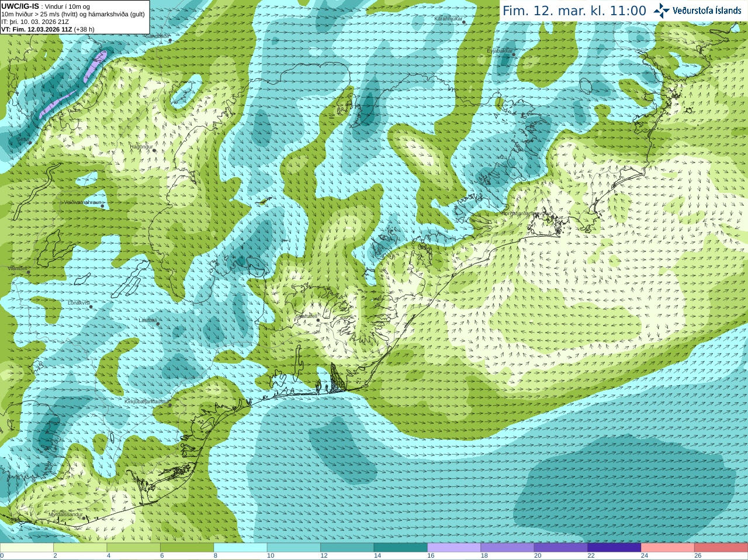Viewport: 748px width, 560px height.
Task: Pick the 20–22 m/s violet legend swatch
Action: click(561, 548)
